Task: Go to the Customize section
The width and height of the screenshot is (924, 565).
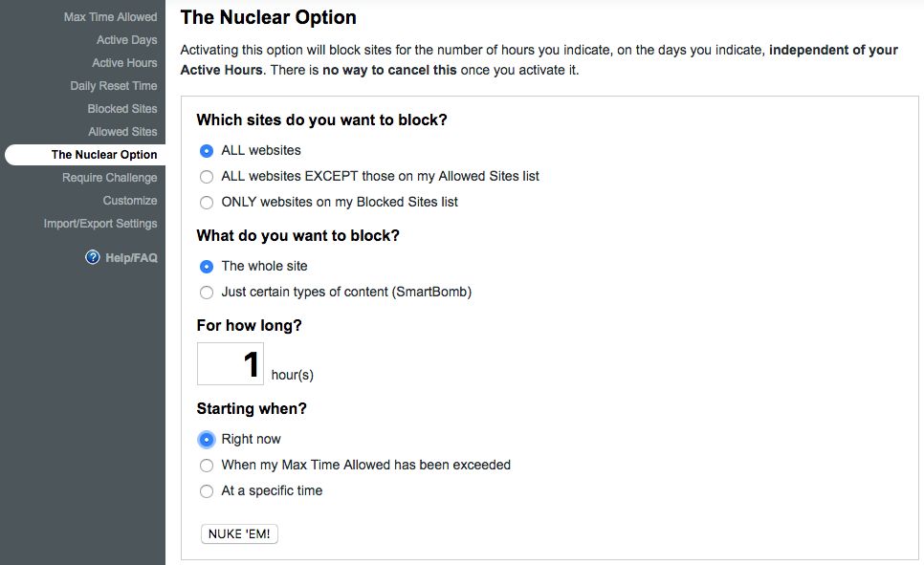Action: [130, 201]
